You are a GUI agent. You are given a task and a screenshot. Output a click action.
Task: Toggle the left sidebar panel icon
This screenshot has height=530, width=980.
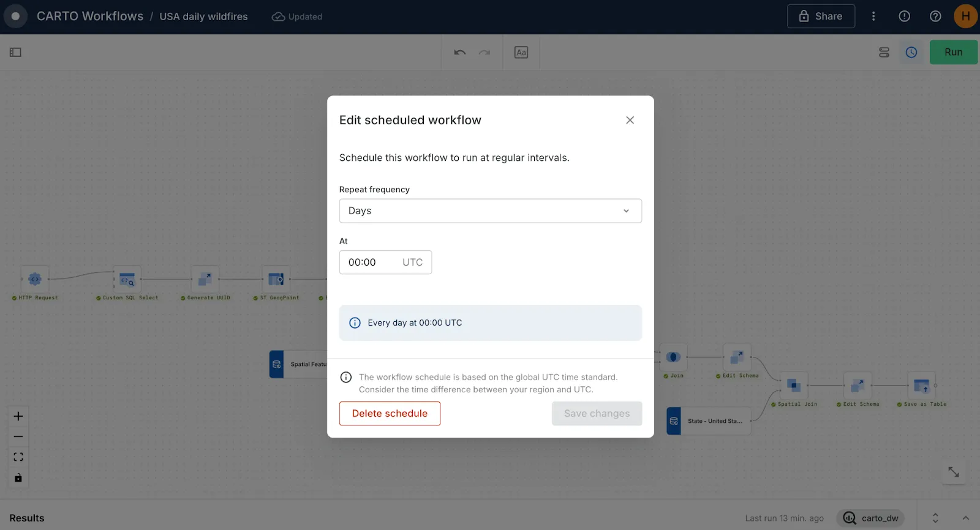[15, 53]
